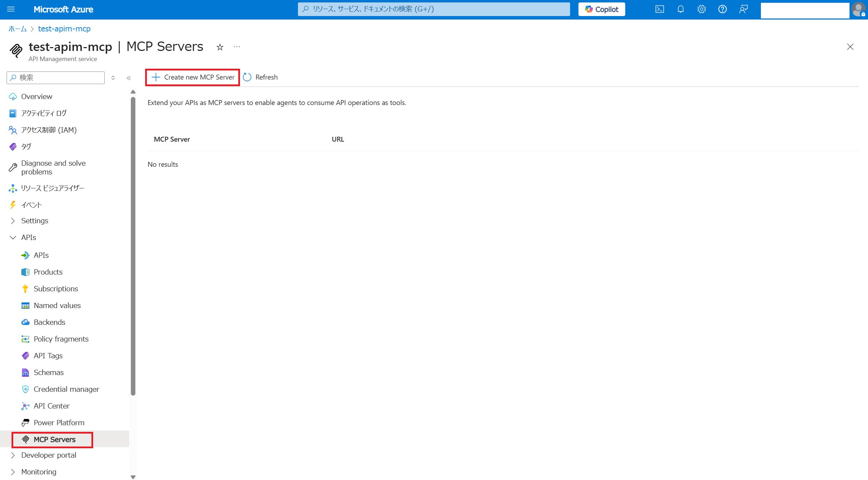Image resolution: width=868 pixels, height=480 pixels.
Task: Click the sidebar scrollbar thumb
Action: coord(133,246)
